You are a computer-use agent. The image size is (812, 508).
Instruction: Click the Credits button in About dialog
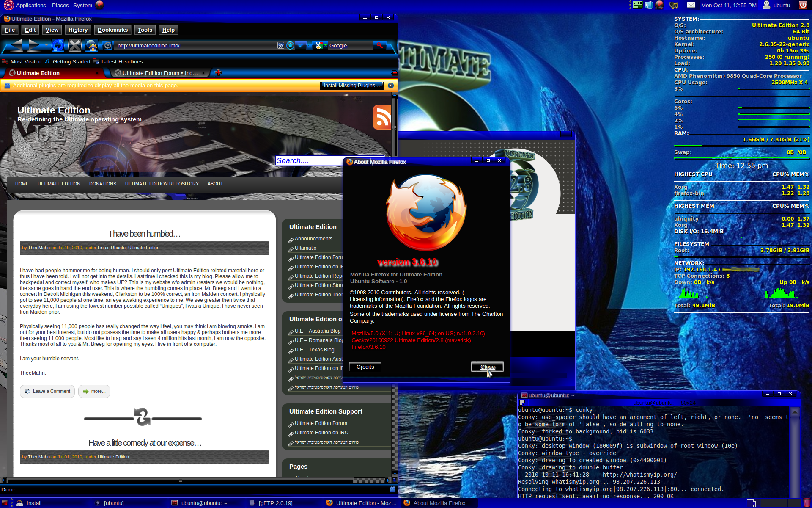pos(365,367)
